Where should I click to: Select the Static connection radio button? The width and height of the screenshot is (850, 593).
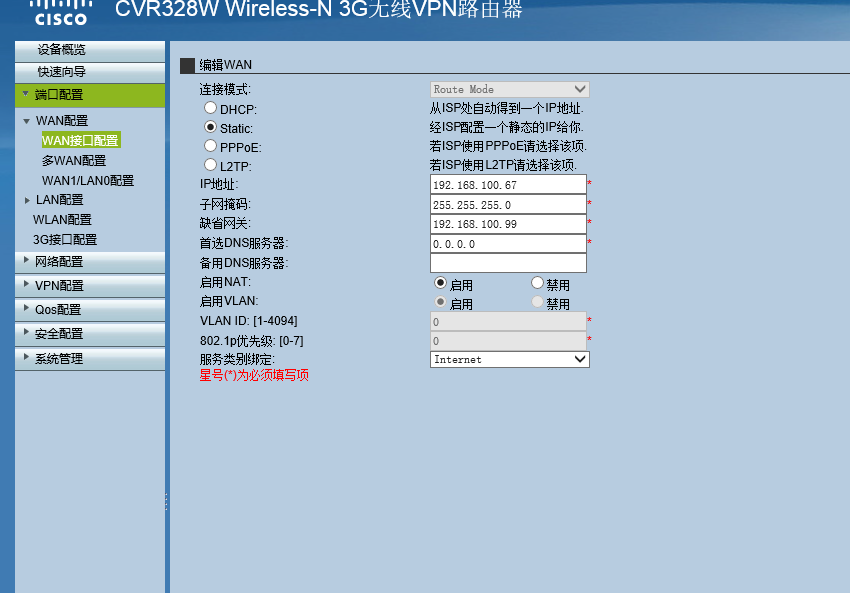click(210, 127)
